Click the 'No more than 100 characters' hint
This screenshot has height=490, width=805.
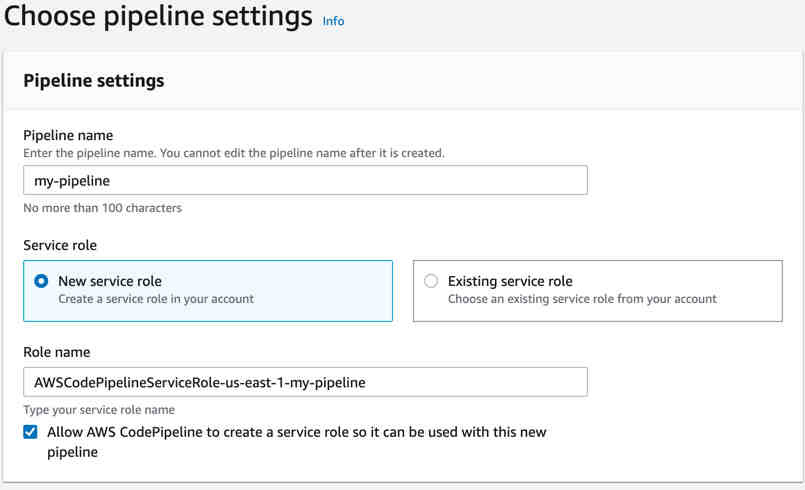[x=102, y=208]
